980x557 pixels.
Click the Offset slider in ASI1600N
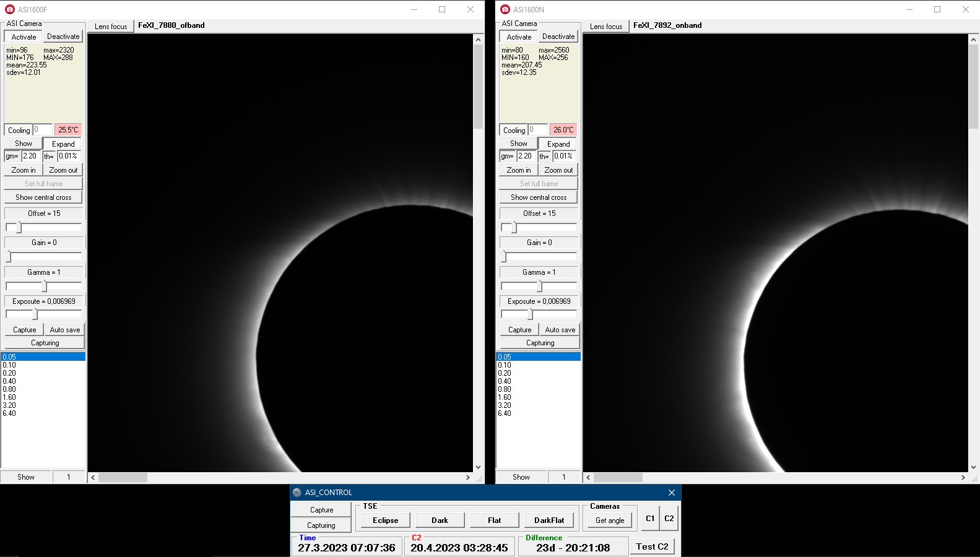pyautogui.click(x=539, y=227)
